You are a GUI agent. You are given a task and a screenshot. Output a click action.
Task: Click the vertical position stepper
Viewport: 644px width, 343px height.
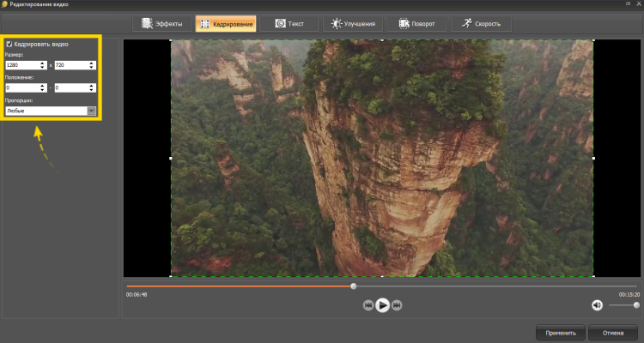92,87
